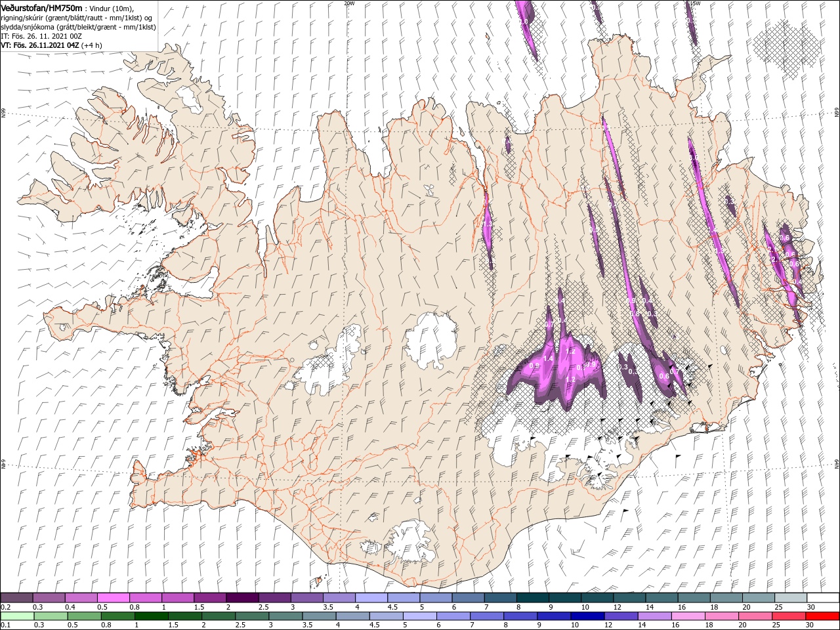Click the 'rigning/skúrir' legend description line
This screenshot has height=630, width=840.
pyautogui.click(x=77, y=18)
